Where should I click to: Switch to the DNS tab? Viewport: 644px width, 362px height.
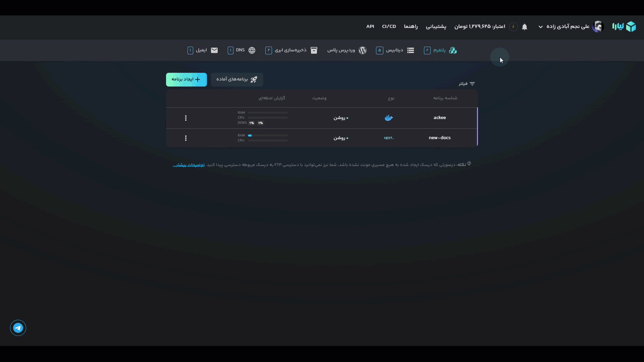coord(241,50)
